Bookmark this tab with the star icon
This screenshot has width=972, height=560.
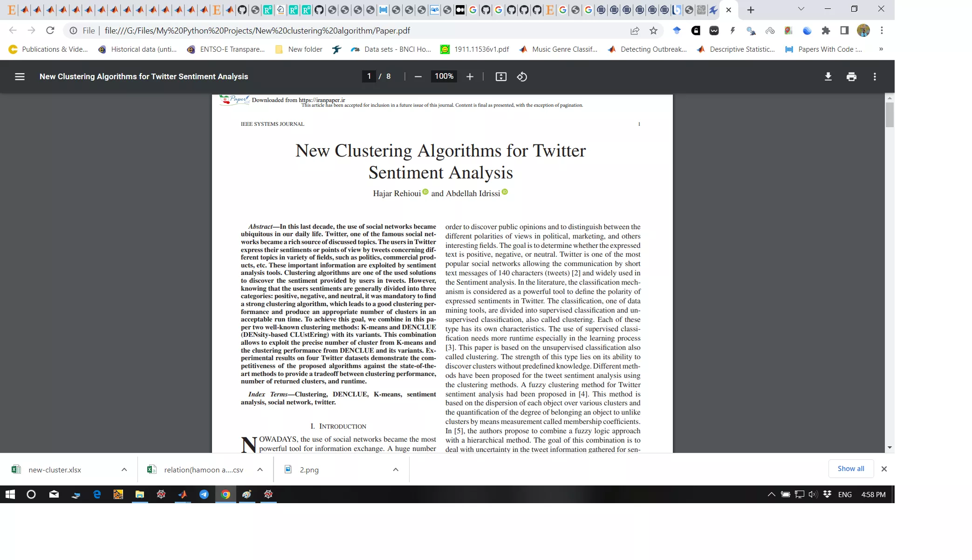[x=653, y=30]
